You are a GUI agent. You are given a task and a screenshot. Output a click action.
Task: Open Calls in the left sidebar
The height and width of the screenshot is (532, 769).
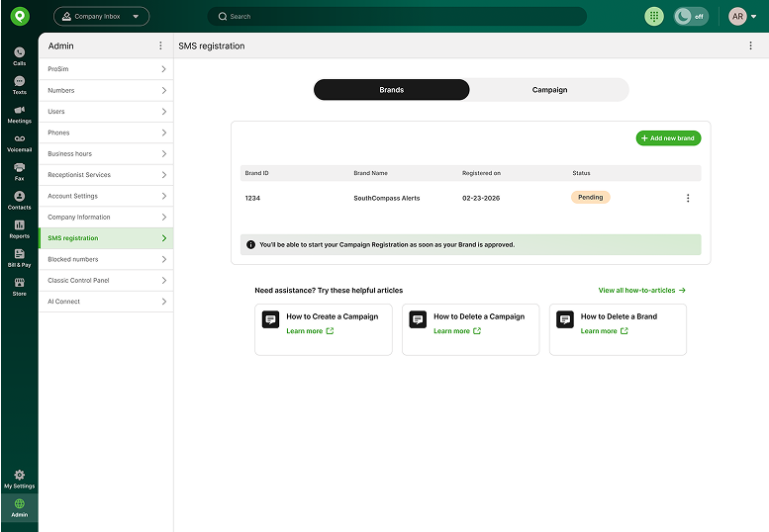tap(19, 55)
